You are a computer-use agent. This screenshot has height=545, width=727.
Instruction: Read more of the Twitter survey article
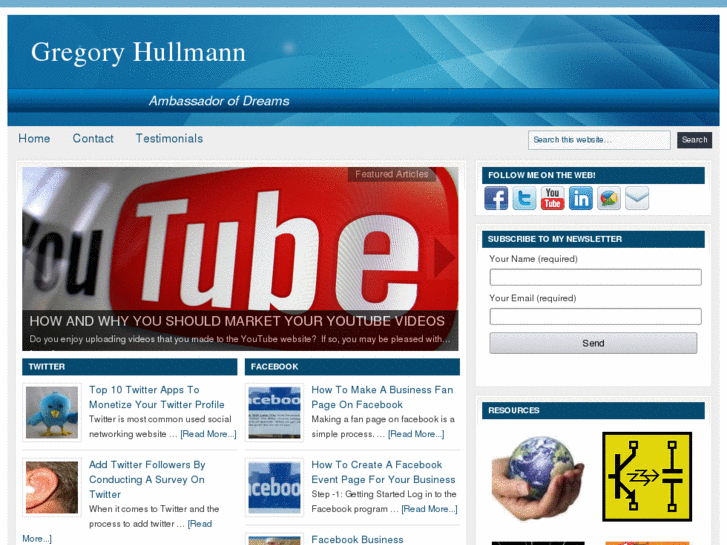[x=200, y=524]
